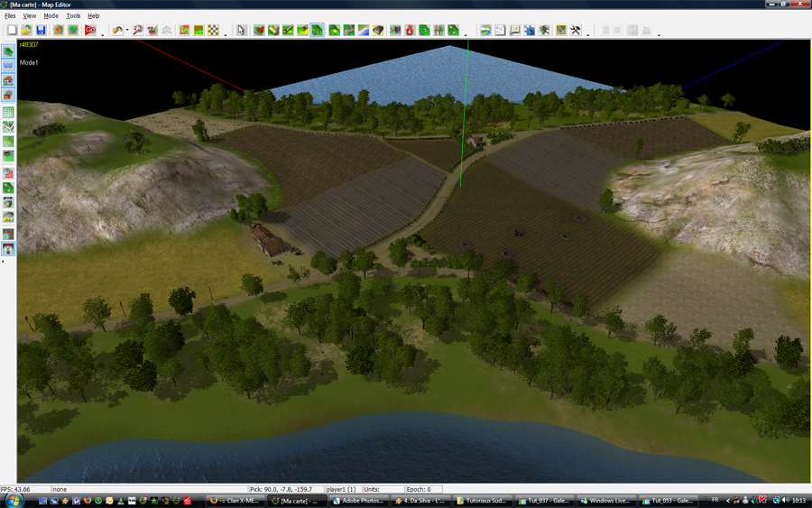Click the New map blank page icon
The image size is (812, 508).
click(12, 30)
